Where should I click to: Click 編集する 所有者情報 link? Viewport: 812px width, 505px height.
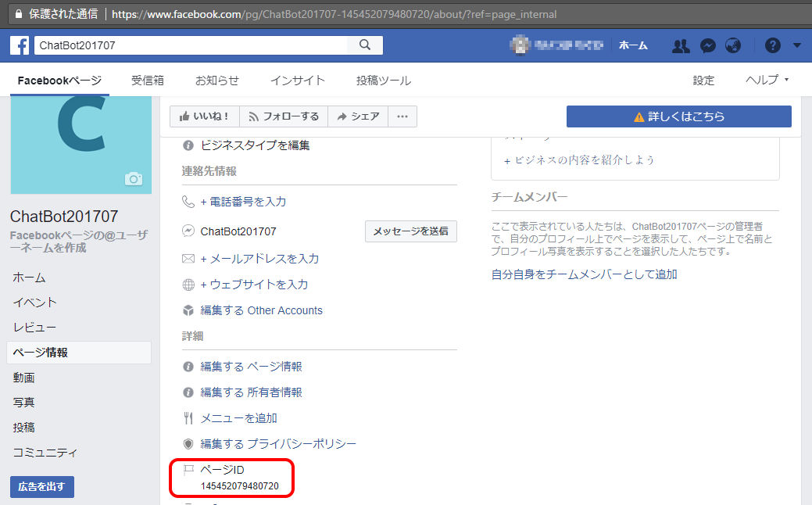(251, 392)
